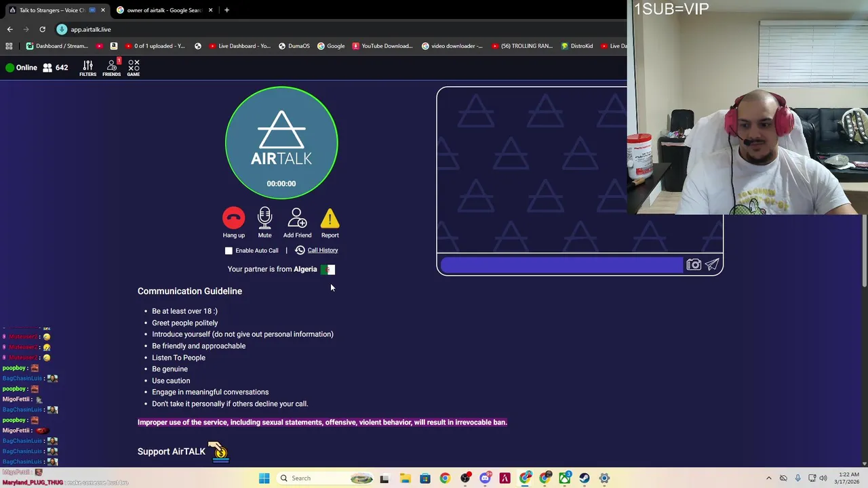Viewport: 868px width, 488px height.
Task: Open the 0 of 1 uploaded bookmark
Action: coord(155,46)
